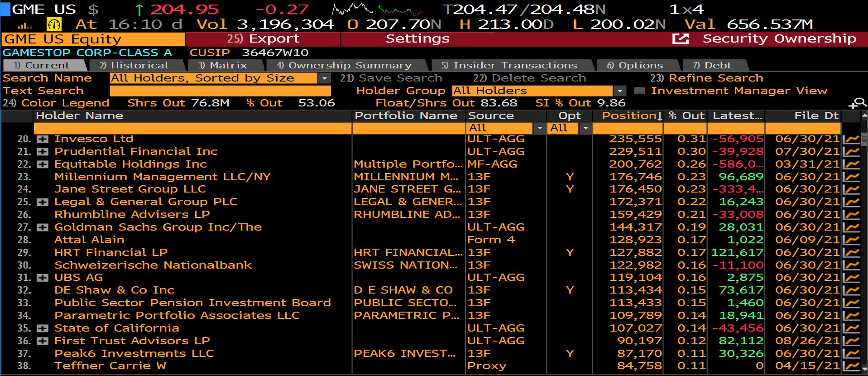Open chart icon for Jane Street row

coord(851,189)
